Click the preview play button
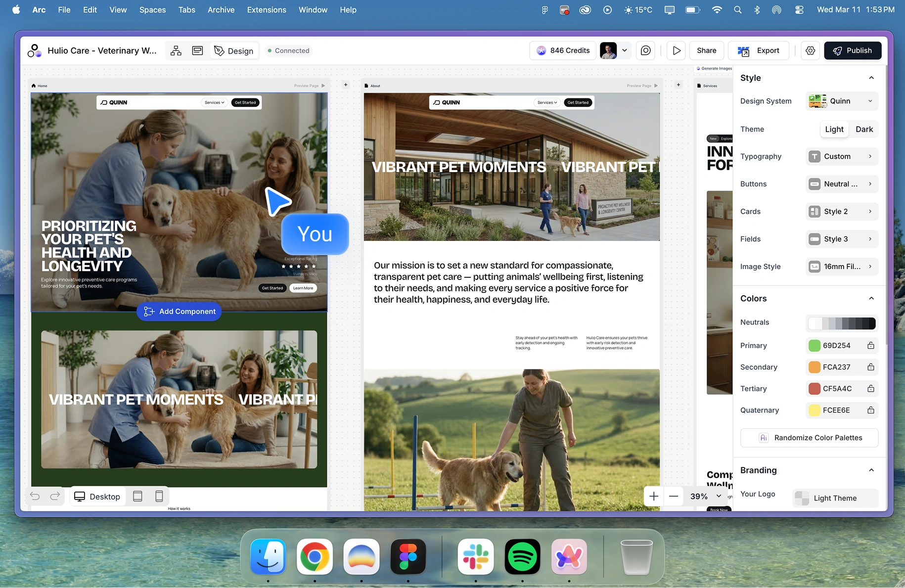The height and width of the screenshot is (588, 905). tap(676, 50)
